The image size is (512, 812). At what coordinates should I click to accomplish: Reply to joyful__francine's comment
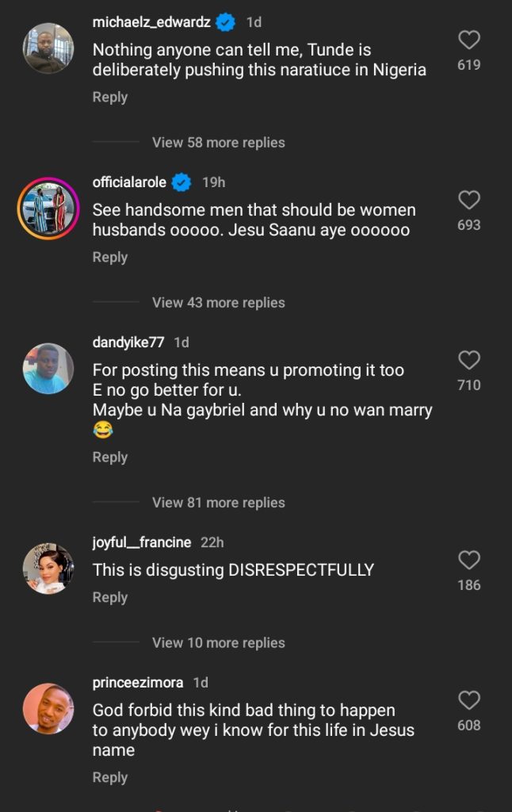[109, 597]
